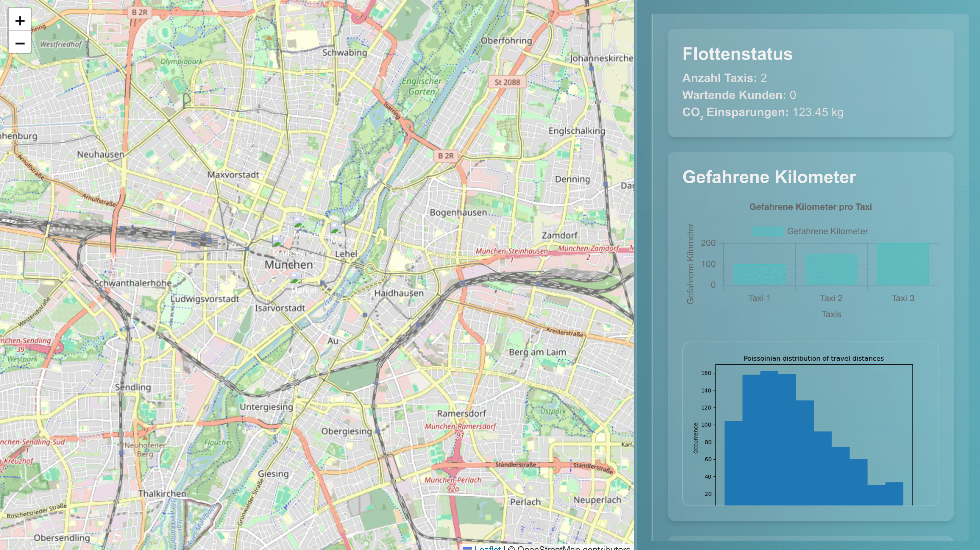The height and width of the screenshot is (550, 980).
Task: Zoom in with the plus button
Action: click(x=20, y=20)
